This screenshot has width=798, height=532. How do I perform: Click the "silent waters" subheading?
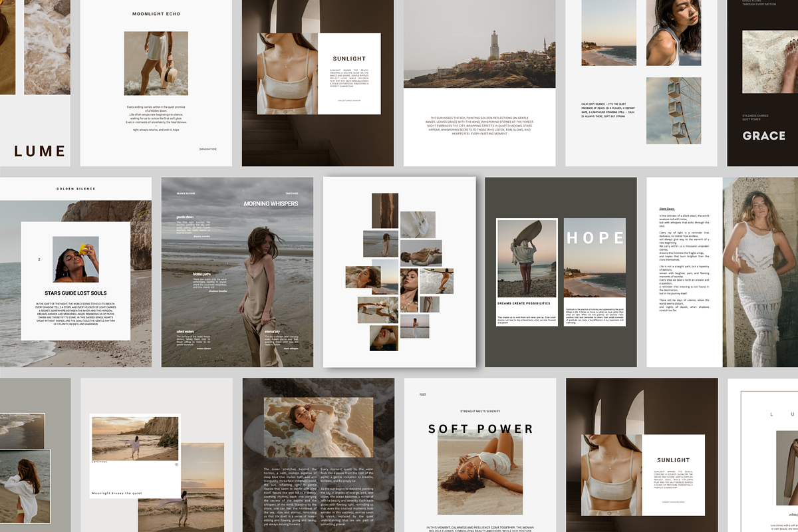point(186,331)
